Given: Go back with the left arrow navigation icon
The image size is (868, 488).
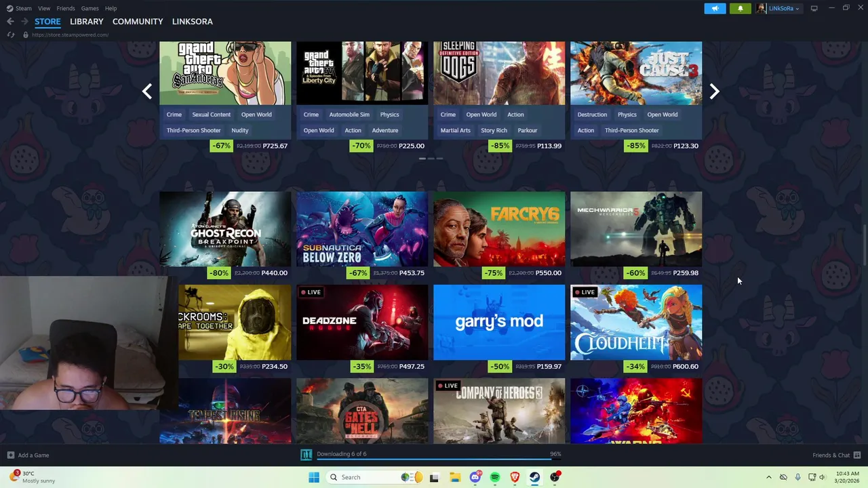Looking at the screenshot, I should click(10, 22).
